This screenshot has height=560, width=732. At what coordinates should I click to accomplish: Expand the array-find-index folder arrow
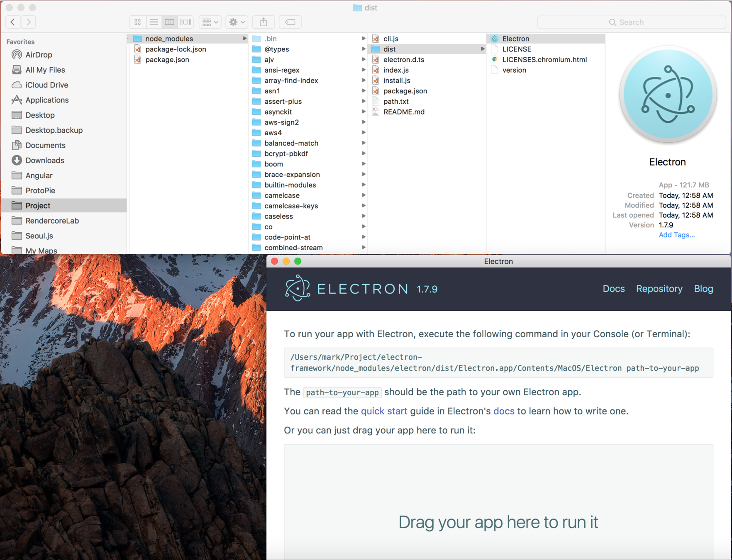(364, 80)
